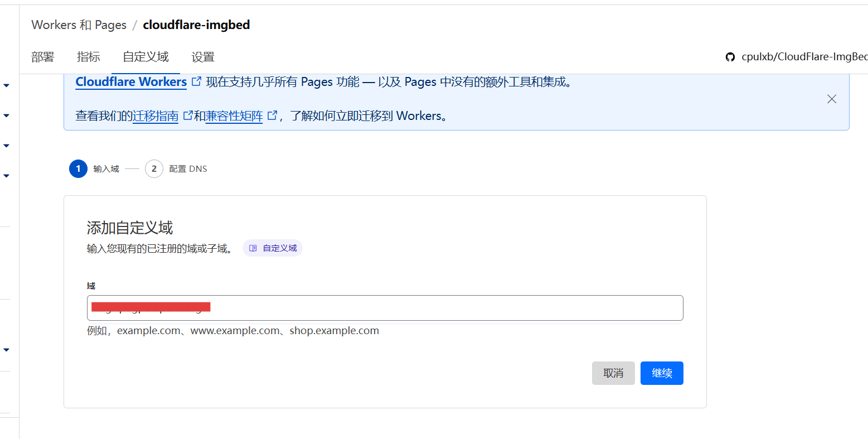The height and width of the screenshot is (439, 868).
Task: Open the 指标 tab
Action: click(x=89, y=57)
